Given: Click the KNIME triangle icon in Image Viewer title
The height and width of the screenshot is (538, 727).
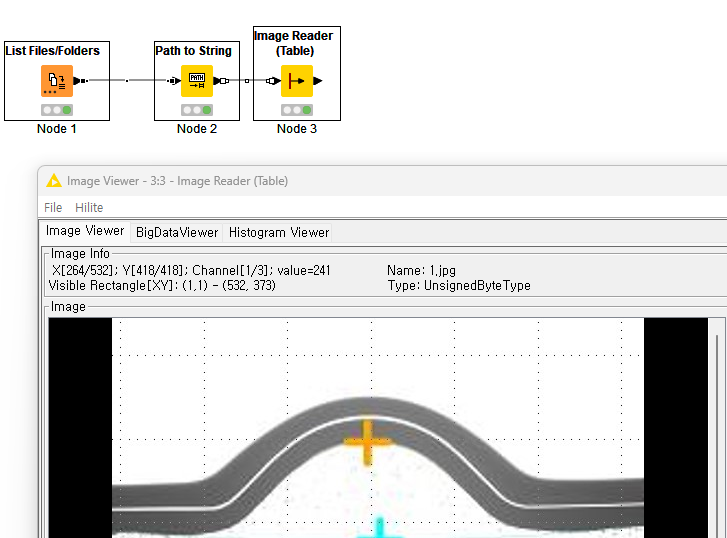Looking at the screenshot, I should point(54,180).
